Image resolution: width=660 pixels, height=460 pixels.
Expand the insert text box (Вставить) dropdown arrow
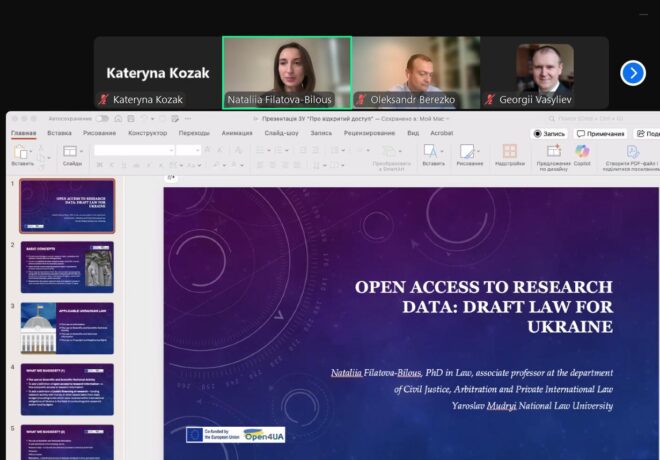(x=441, y=151)
